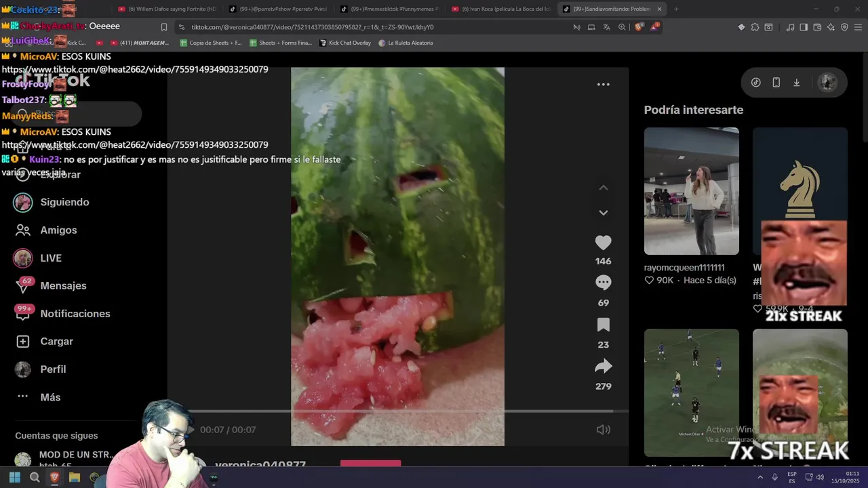Image resolution: width=868 pixels, height=488 pixels.
Task: Open Mensajes in the TikTok sidebar
Action: pos(63,286)
